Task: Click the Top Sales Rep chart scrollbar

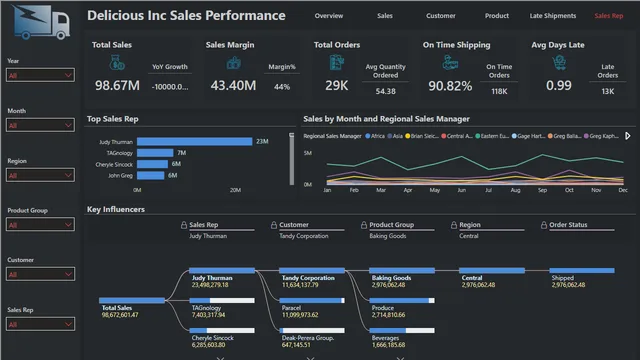Action: click(291, 159)
